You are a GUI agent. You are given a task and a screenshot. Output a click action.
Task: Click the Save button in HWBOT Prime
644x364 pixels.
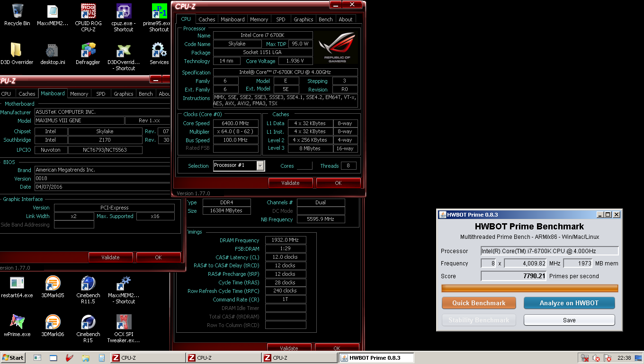pyautogui.click(x=569, y=320)
